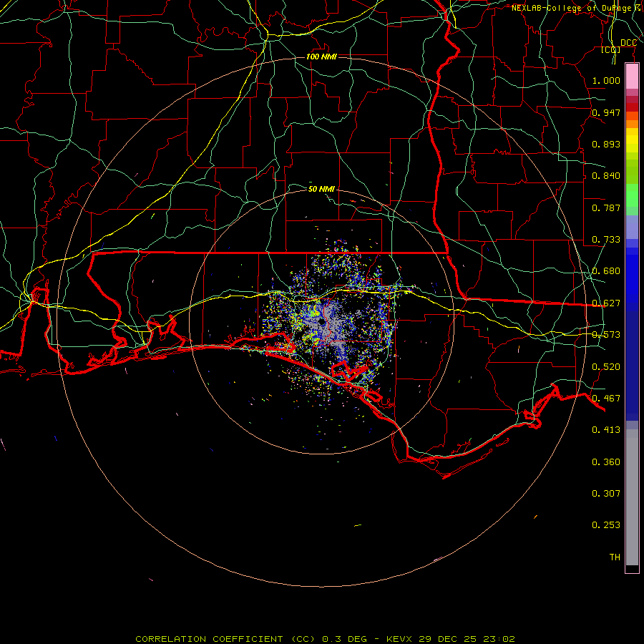This screenshot has width=644, height=644.
Task: Click the bright green color bar segment
Action: [x=632, y=195]
